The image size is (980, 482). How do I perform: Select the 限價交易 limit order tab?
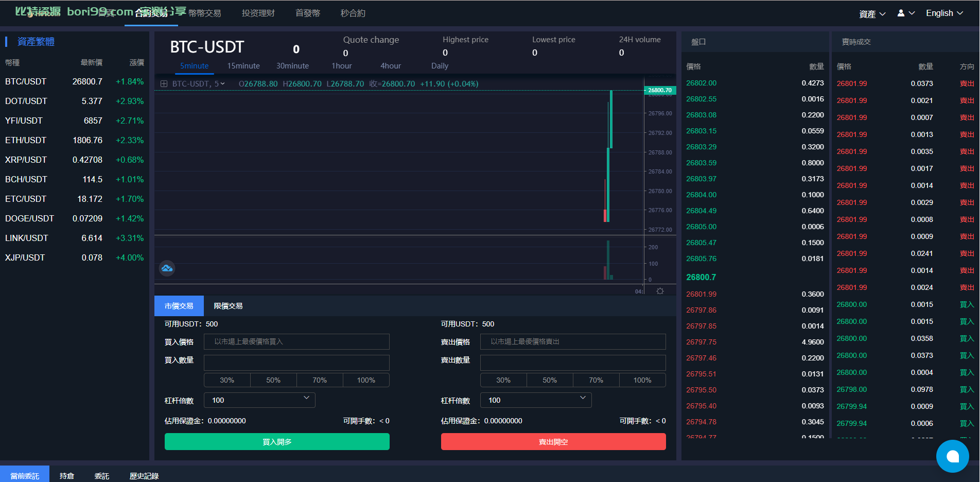(228, 306)
